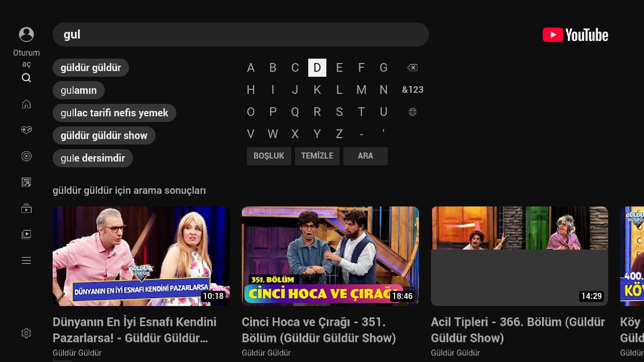The width and height of the screenshot is (644, 362).
Task: Select the letter I key
Action: pyautogui.click(x=273, y=90)
